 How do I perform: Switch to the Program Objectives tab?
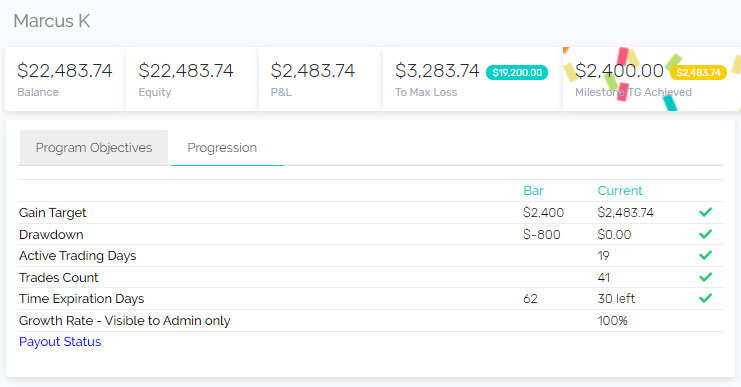click(94, 148)
